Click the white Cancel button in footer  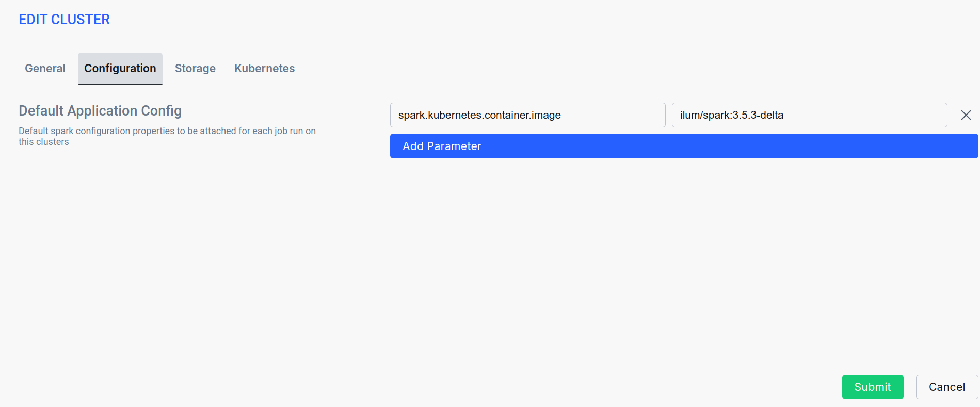tap(946, 387)
